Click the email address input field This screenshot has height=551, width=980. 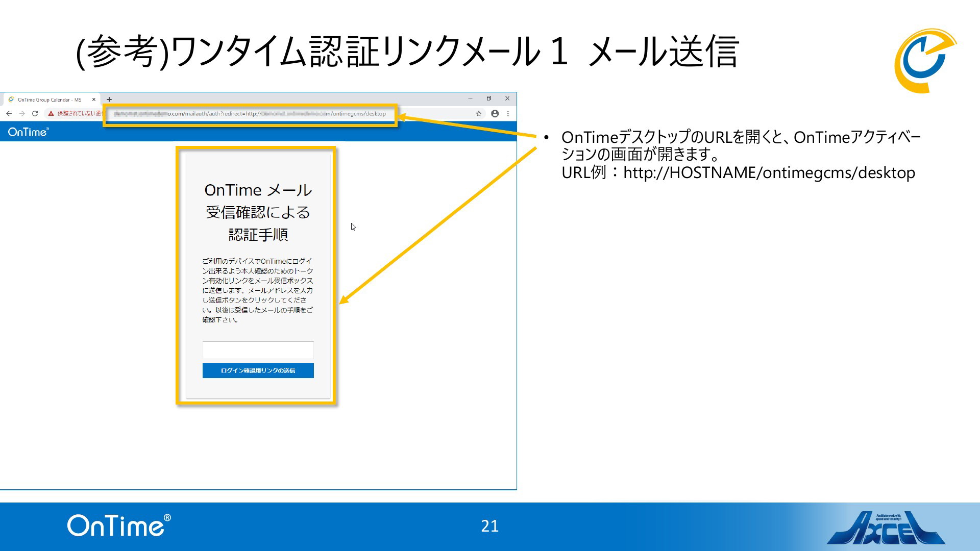[x=258, y=350]
